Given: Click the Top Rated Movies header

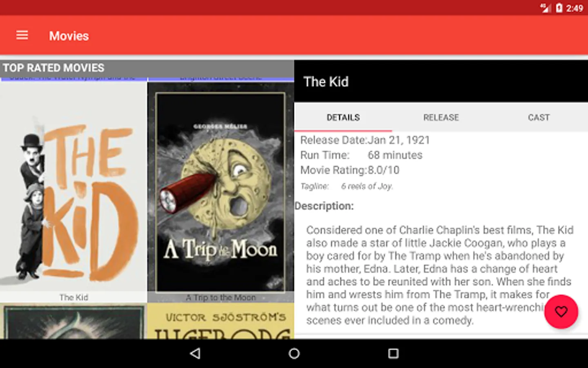Looking at the screenshot, I should point(53,68).
